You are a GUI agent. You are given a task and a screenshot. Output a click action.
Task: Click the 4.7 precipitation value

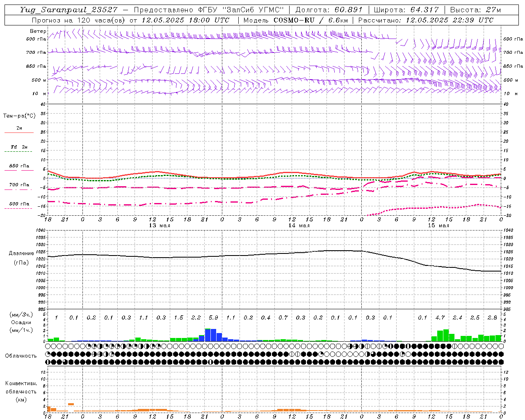click(x=440, y=317)
